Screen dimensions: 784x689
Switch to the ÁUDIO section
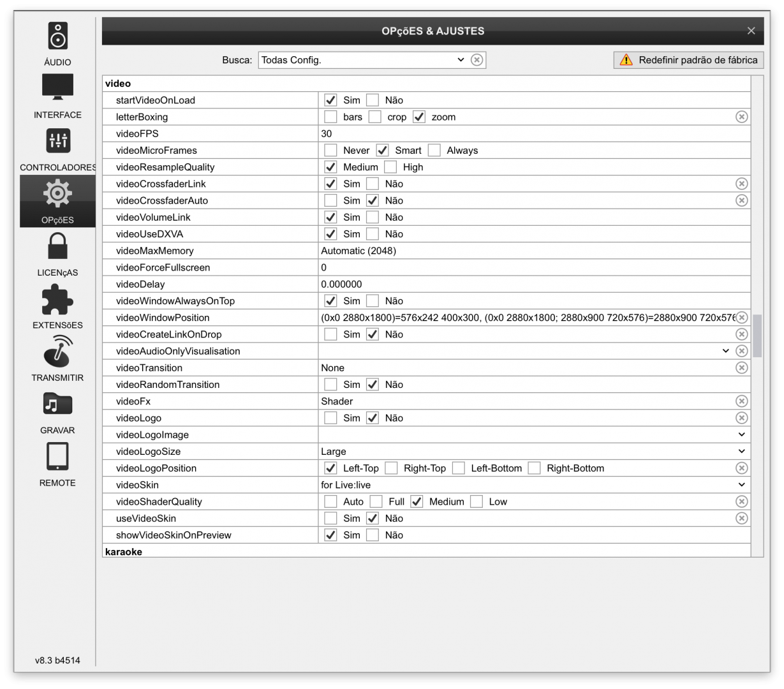coord(57,63)
